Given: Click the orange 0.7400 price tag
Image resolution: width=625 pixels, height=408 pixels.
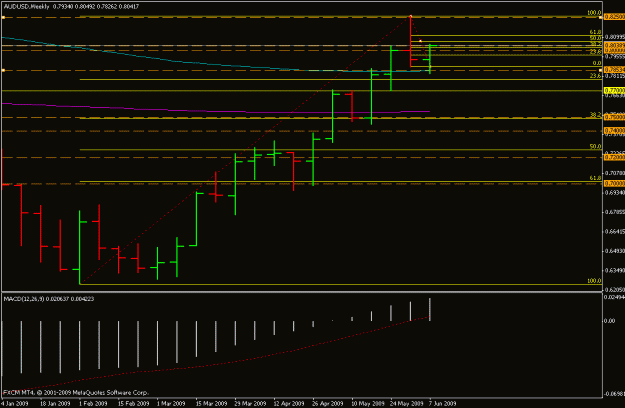Looking at the screenshot, I should coord(614,131).
